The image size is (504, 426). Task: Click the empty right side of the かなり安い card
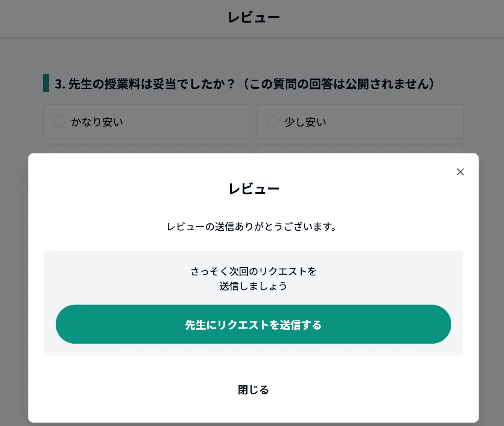203,122
